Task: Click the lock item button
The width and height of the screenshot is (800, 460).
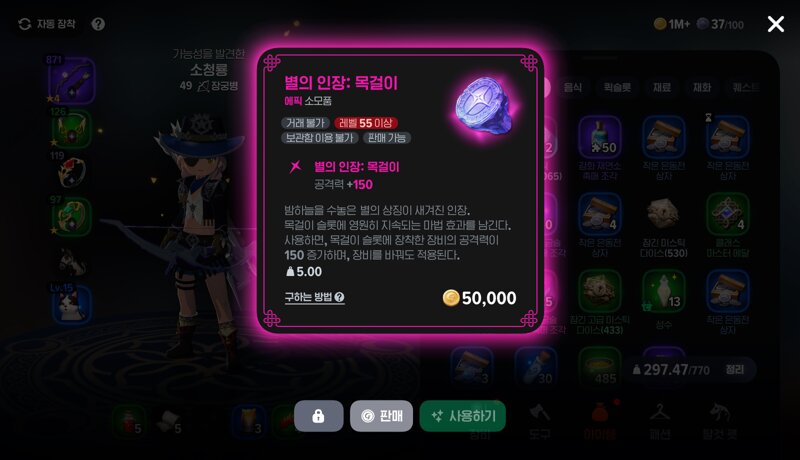Action: tap(318, 416)
